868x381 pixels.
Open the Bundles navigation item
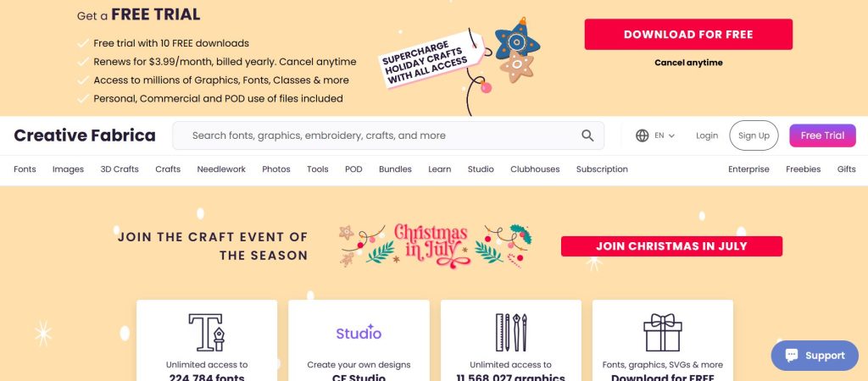(x=395, y=169)
